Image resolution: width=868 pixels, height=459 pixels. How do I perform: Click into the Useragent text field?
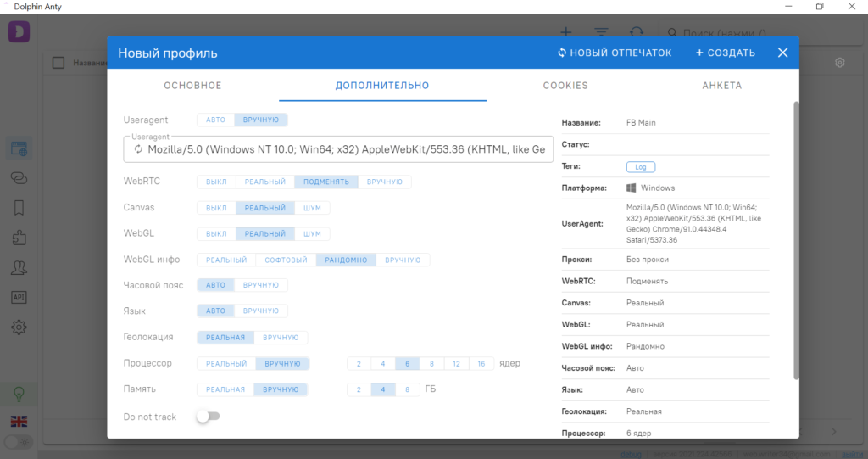338,149
